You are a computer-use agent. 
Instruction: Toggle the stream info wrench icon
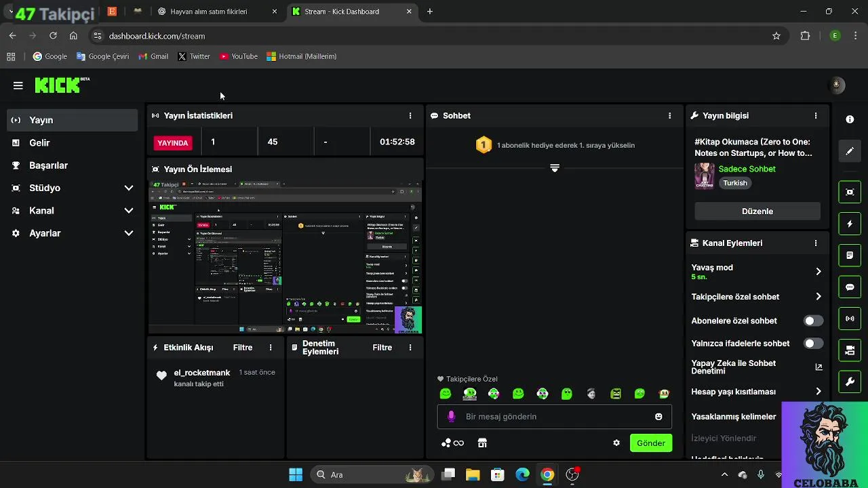point(850,382)
